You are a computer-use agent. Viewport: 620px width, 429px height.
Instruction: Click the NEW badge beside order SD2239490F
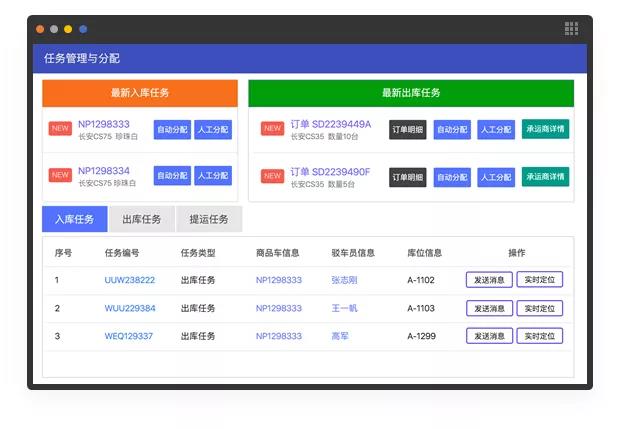[x=272, y=176]
